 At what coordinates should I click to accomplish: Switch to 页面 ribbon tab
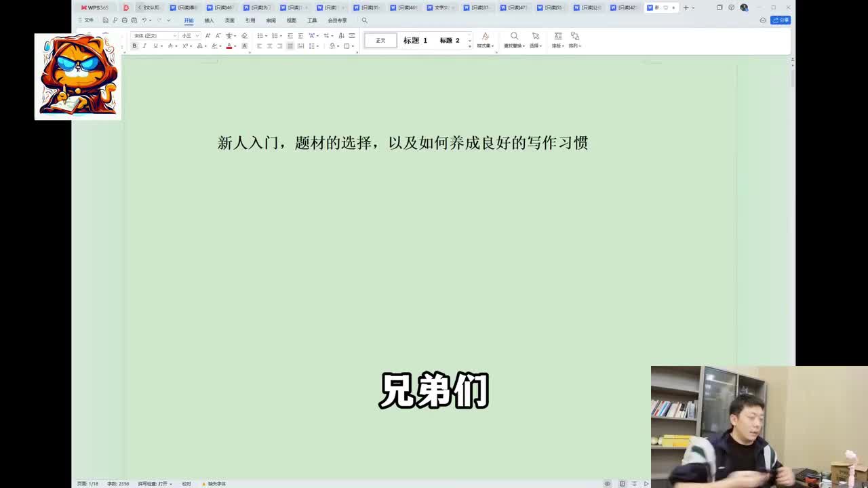click(x=230, y=20)
